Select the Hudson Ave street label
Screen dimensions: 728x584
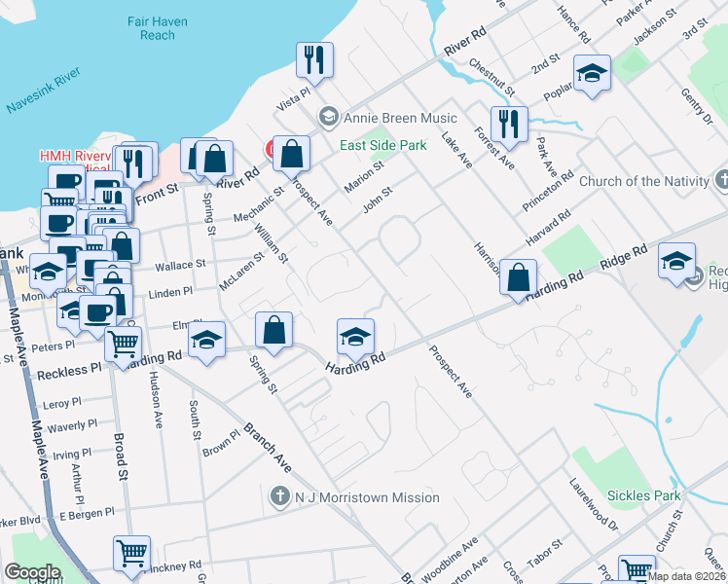pos(156,400)
